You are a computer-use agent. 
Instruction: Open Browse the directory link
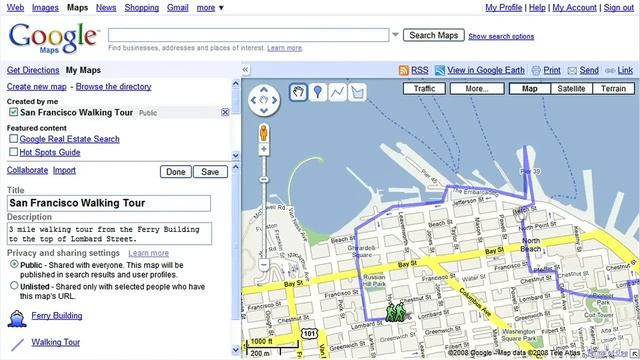point(113,87)
